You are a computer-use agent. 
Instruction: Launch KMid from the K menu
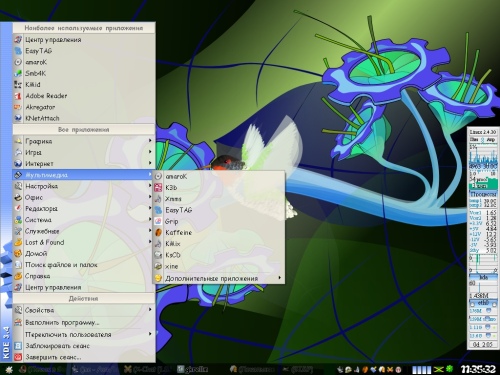point(84,85)
